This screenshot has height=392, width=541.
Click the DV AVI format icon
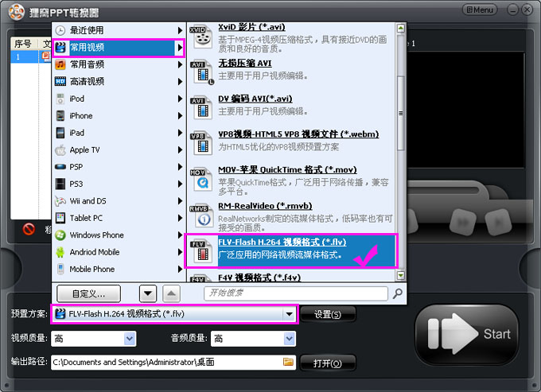(201, 108)
